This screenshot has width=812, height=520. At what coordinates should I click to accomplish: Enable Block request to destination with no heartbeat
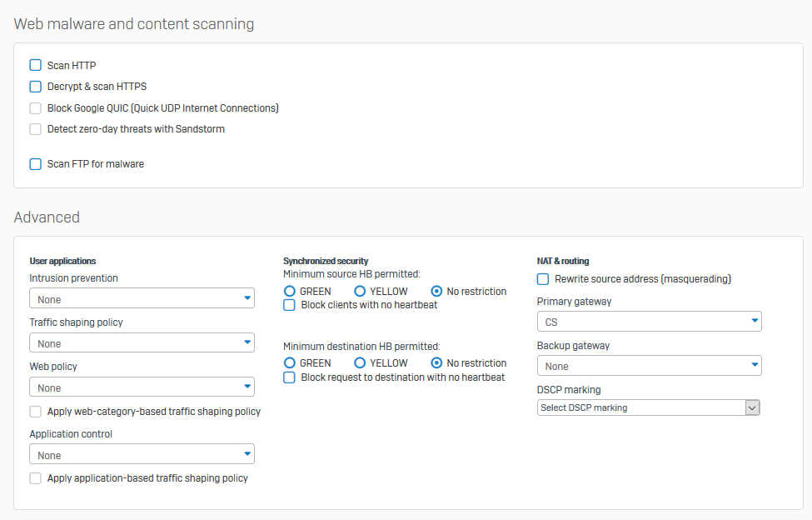point(290,377)
